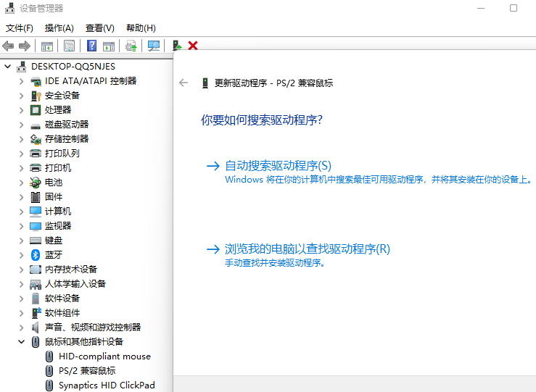536x392 pixels.
Task: Open the 操作(A) menu
Action: [x=59, y=28]
